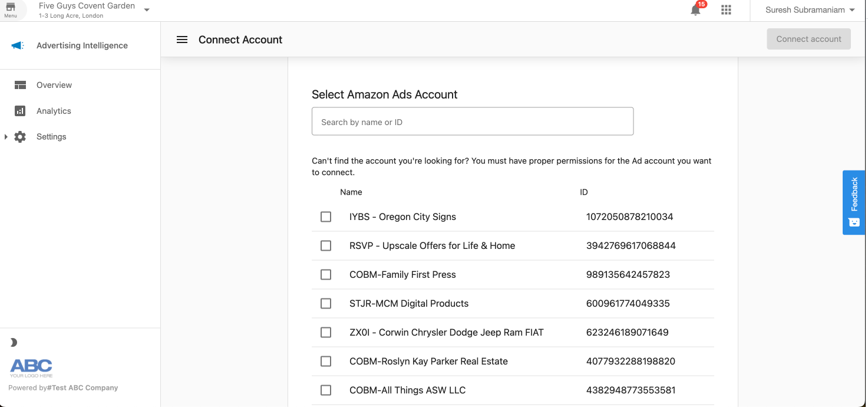Click the hamburger menu icon beside Connect Account

click(182, 40)
